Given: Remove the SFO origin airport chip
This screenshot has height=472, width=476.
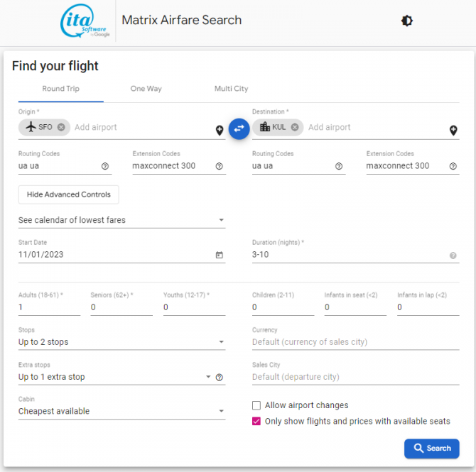Looking at the screenshot, I should [61, 127].
